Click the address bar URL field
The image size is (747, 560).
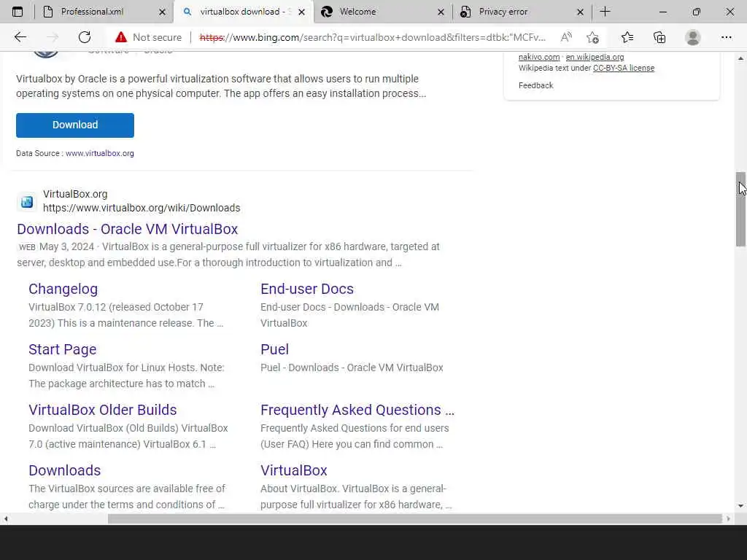click(372, 37)
